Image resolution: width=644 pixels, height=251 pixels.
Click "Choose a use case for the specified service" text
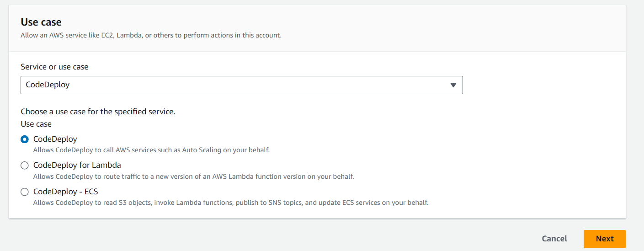[x=98, y=112]
